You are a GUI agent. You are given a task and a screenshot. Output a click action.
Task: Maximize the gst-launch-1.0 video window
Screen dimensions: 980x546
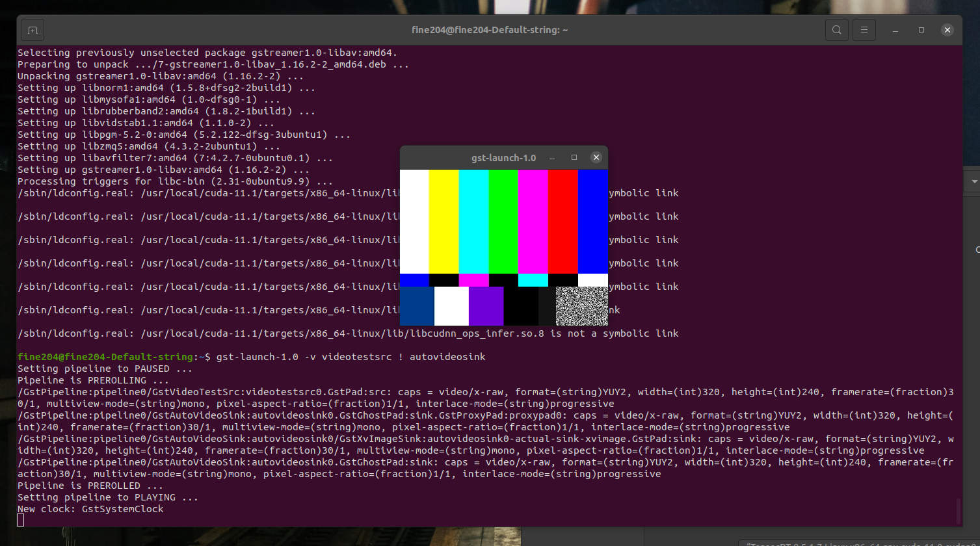point(574,157)
